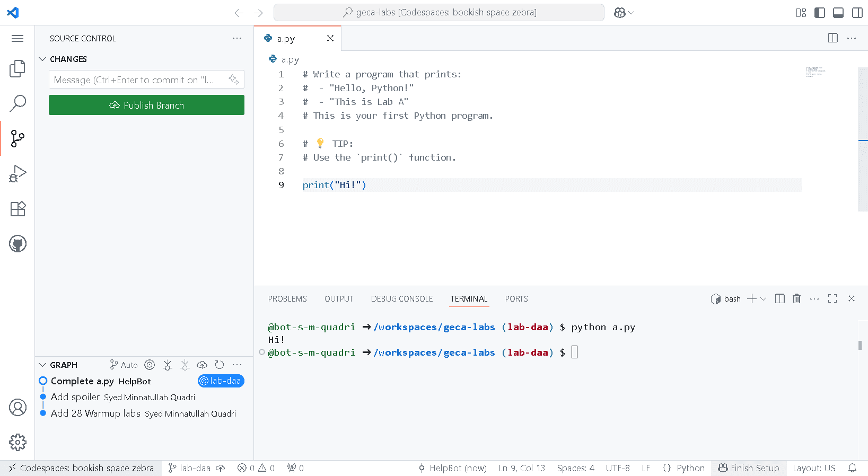Open the Auto branch selector in Graph
This screenshot has height=476, width=868.
[x=124, y=365]
